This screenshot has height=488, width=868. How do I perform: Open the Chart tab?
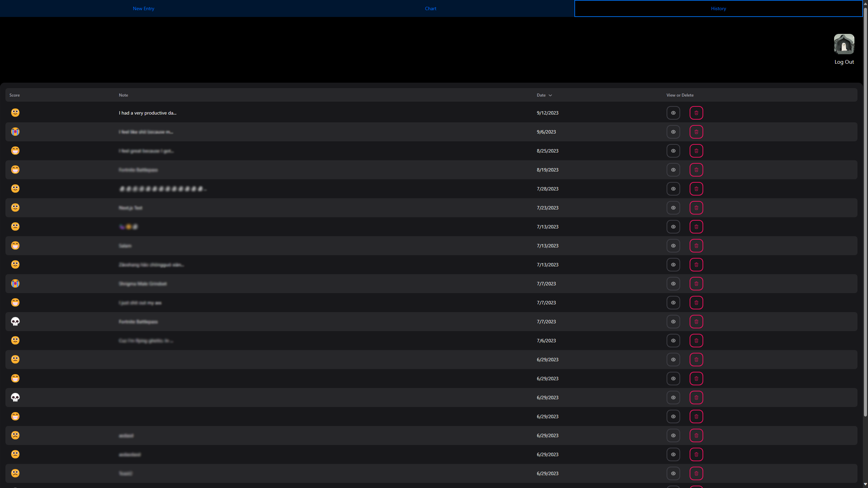[x=431, y=8]
